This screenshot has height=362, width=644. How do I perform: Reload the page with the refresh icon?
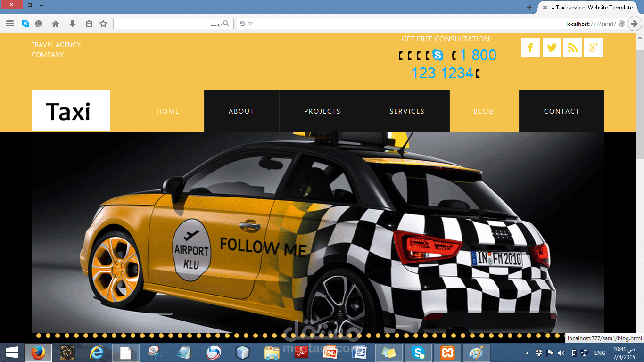tap(243, 24)
